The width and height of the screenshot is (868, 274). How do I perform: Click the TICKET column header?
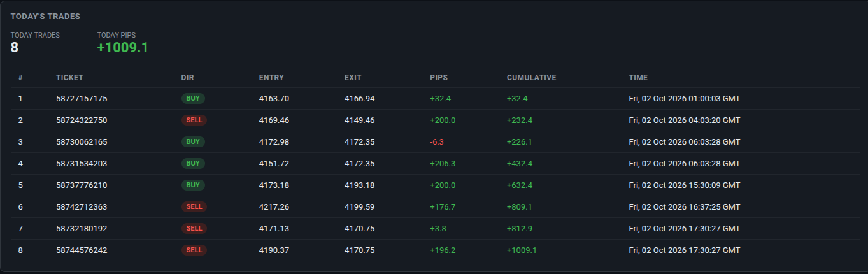69,78
